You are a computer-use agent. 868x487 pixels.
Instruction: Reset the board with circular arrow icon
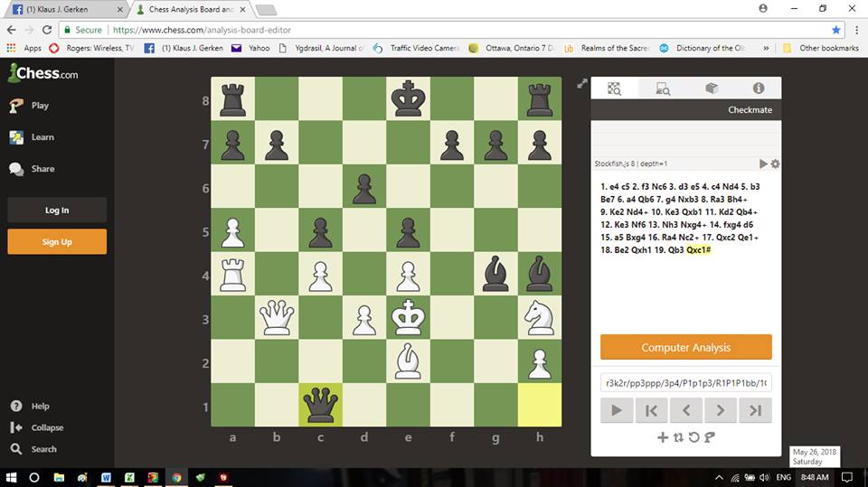click(693, 437)
